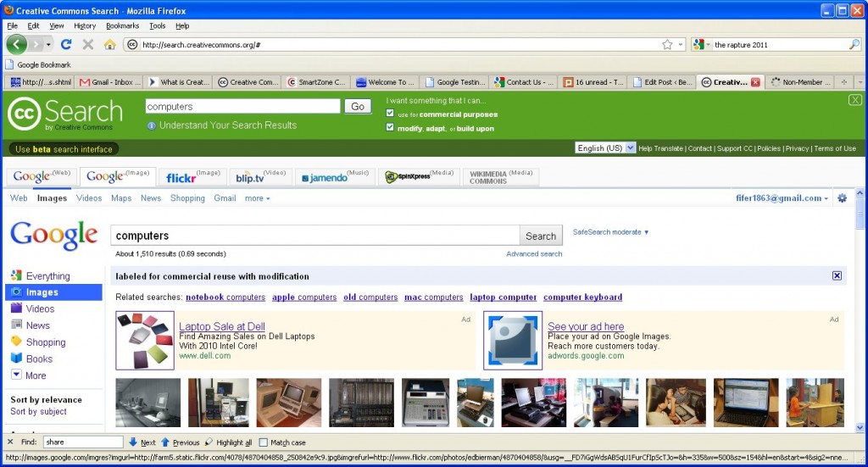Go to the Home page icon

[x=109, y=44]
